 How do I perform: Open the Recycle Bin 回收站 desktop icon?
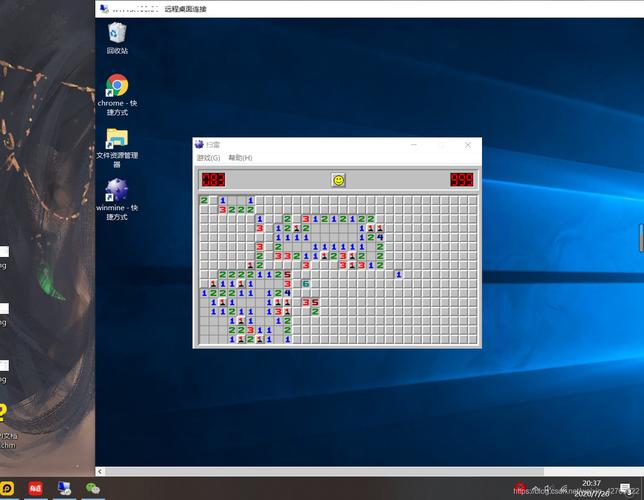tap(117, 38)
